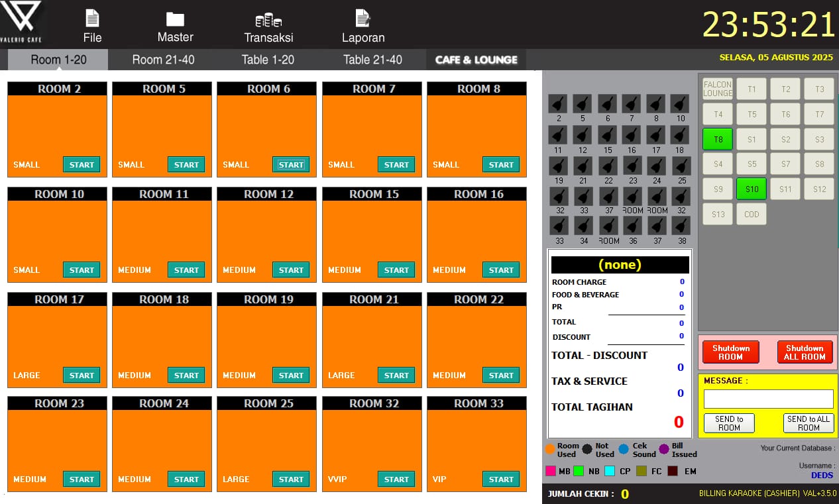This screenshot has width=839, height=504.
Task: Click the Shutdown ALL ROOM button
Action: tap(804, 352)
